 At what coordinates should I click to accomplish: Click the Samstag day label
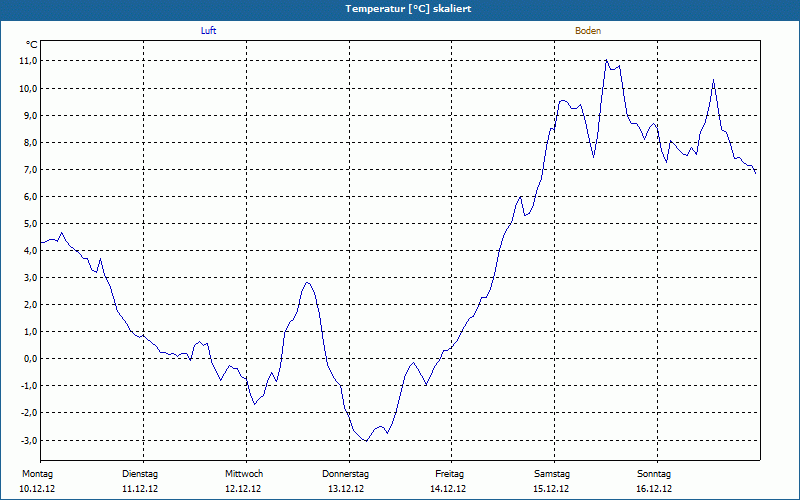point(552,474)
